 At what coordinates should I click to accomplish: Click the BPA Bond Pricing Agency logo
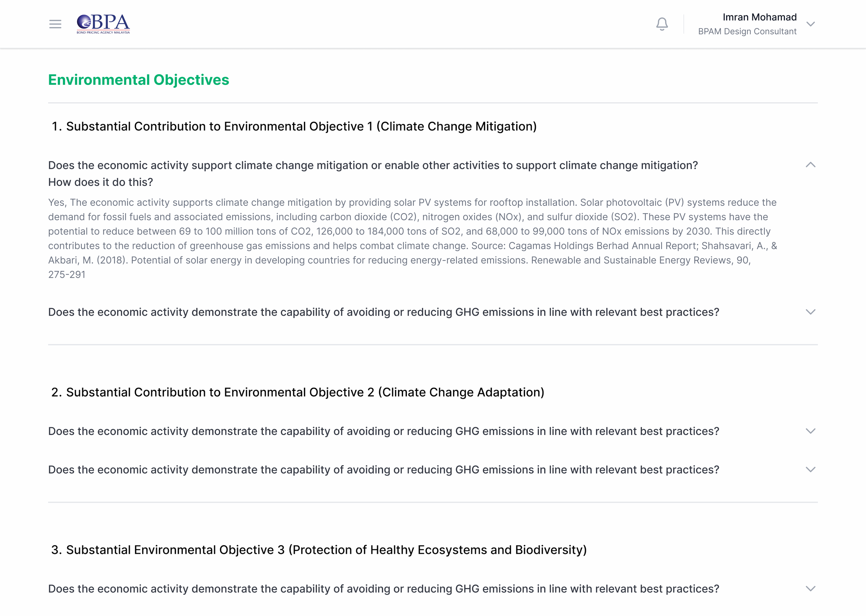103,24
